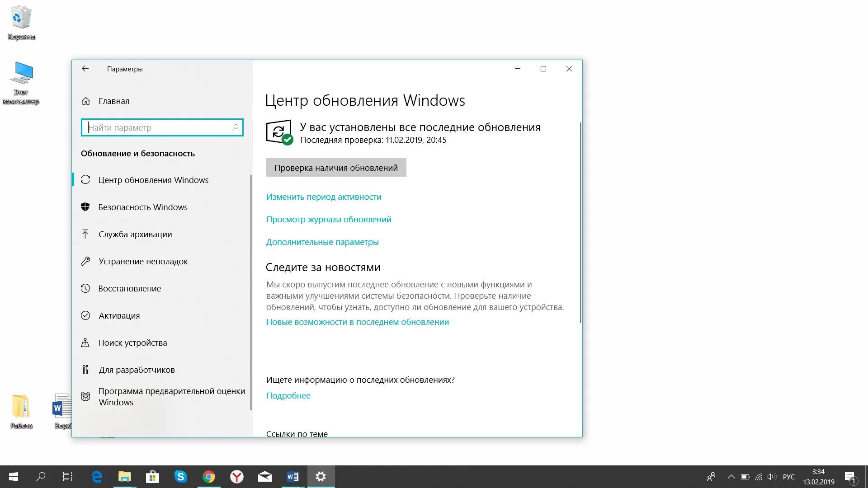Viewport: 868px width, 488px height.
Task: Open Yandex Browser from taskbar
Action: pyautogui.click(x=237, y=477)
